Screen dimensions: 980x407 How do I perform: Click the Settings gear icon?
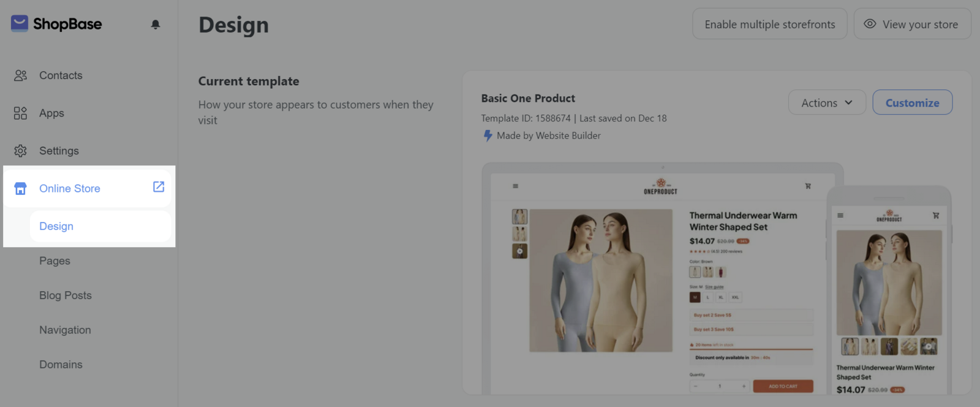20,151
